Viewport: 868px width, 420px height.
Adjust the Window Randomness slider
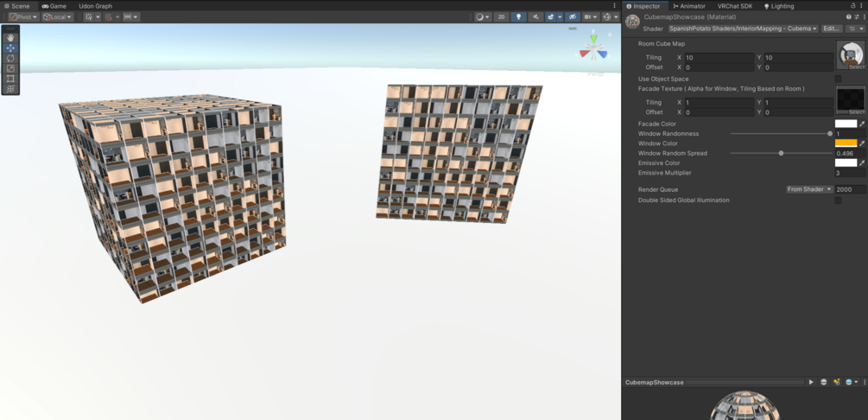click(780, 134)
